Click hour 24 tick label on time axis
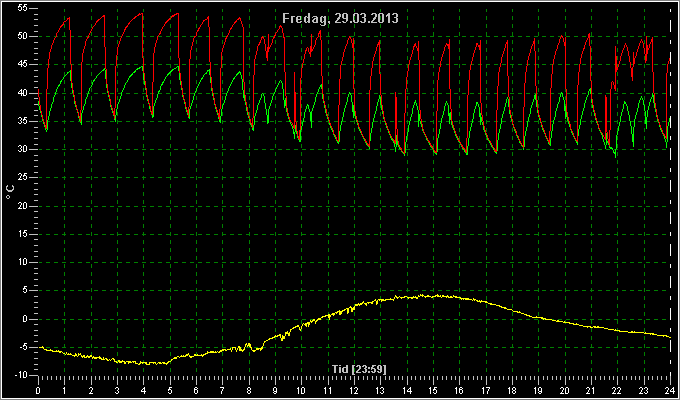Viewport: 680px width, 400px height. click(x=670, y=390)
